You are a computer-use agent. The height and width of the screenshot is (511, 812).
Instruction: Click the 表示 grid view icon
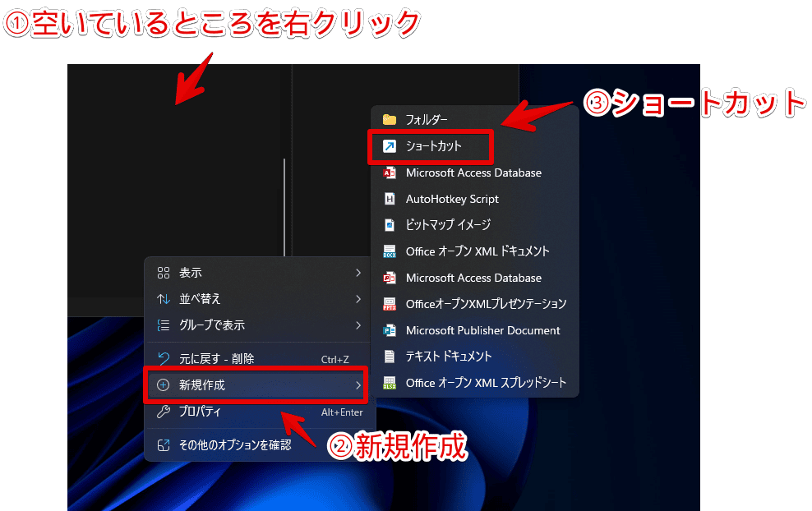click(x=164, y=273)
